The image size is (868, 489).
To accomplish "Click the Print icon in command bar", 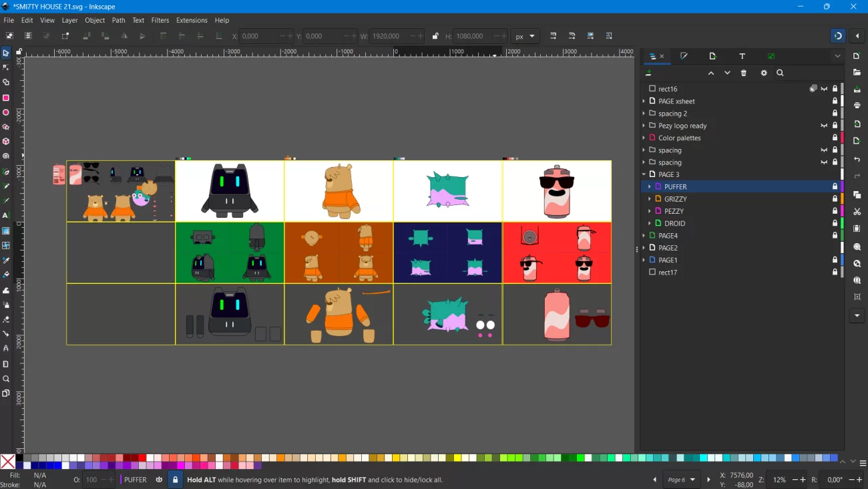I will (857, 106).
